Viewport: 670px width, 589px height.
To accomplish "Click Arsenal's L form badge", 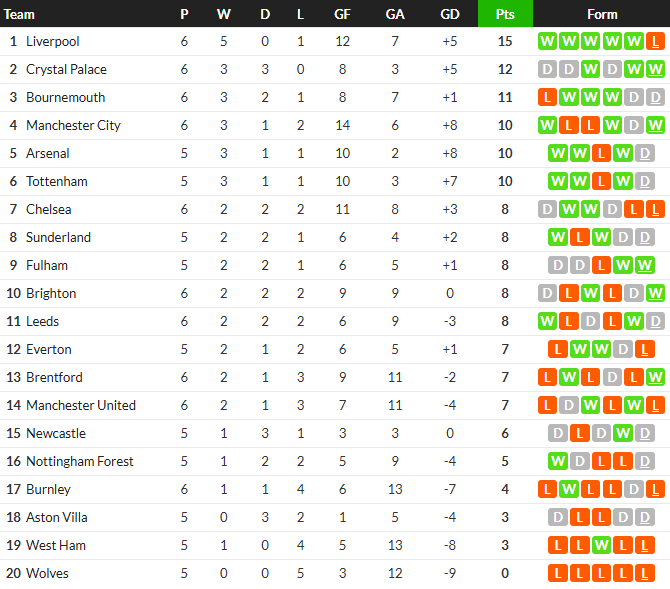I will (601, 154).
